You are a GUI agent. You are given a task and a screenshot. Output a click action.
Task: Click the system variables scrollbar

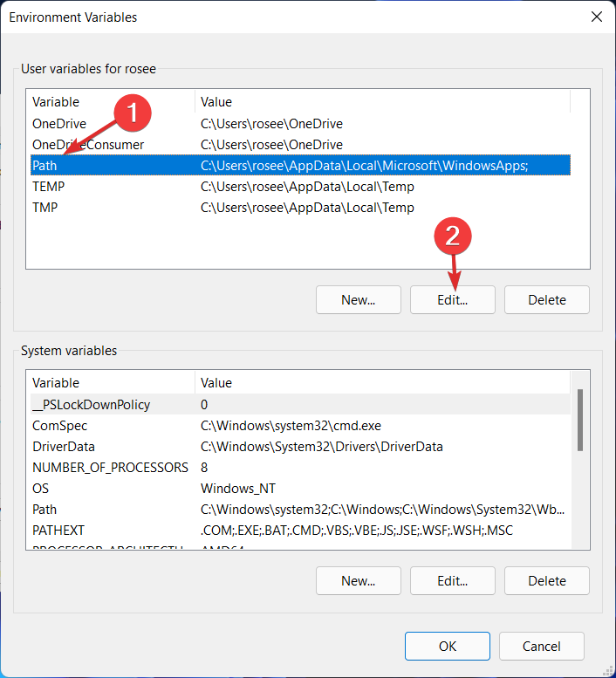coord(579,421)
